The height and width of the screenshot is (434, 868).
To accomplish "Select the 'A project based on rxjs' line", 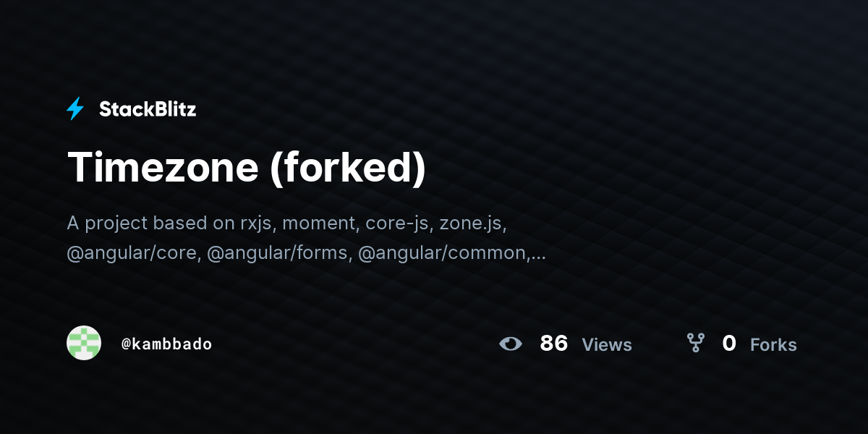I will point(287,223).
